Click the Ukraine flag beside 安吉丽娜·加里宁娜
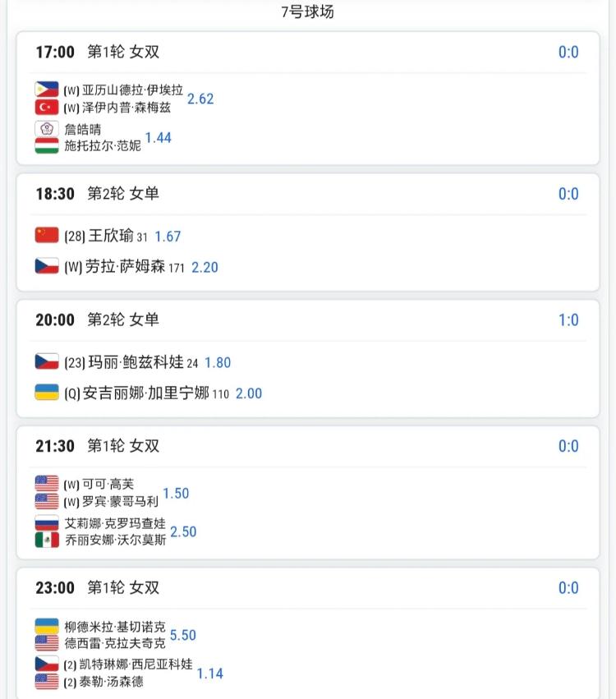 click(x=47, y=393)
